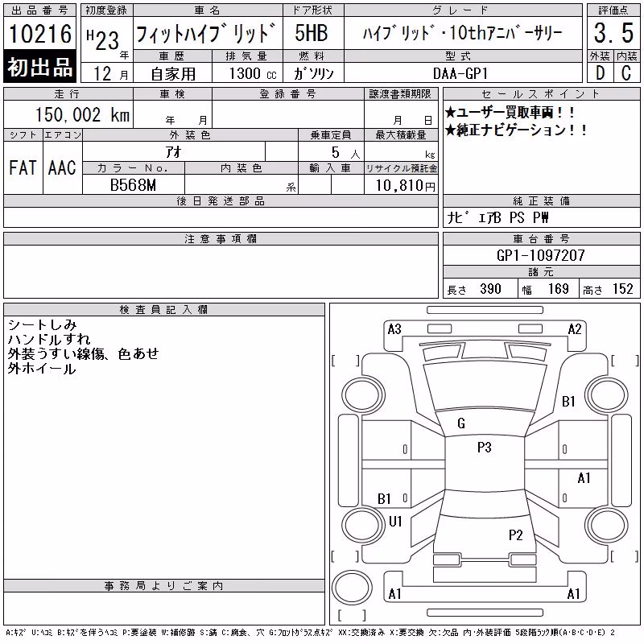Image resolution: width=644 pixels, height=644 pixels.
Task: Click the 3.5 evaluation score
Action: click(613, 33)
